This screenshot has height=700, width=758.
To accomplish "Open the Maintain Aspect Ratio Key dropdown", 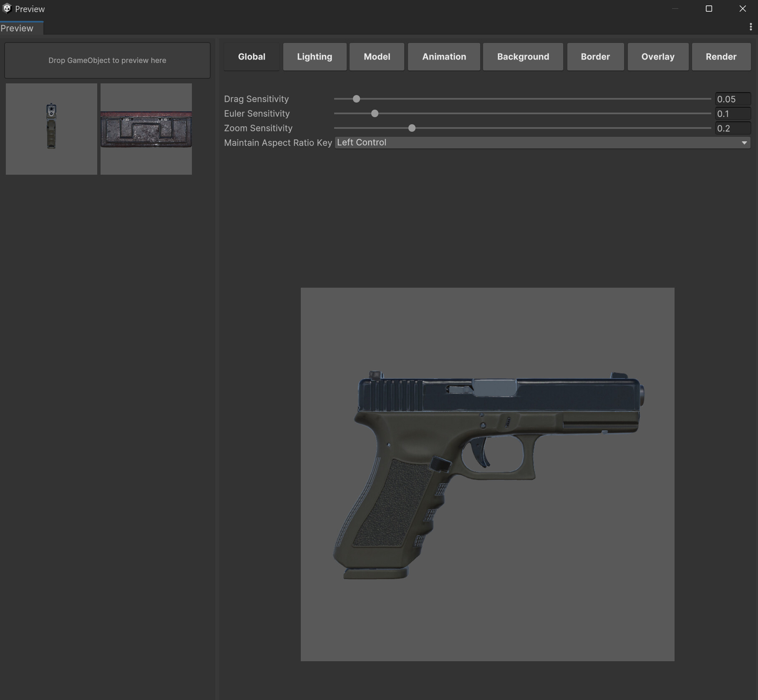I will tap(541, 142).
